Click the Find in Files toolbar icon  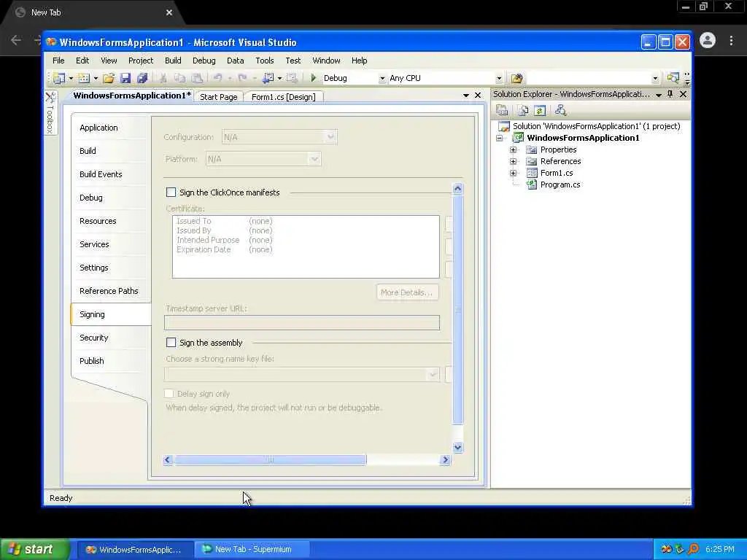(516, 78)
